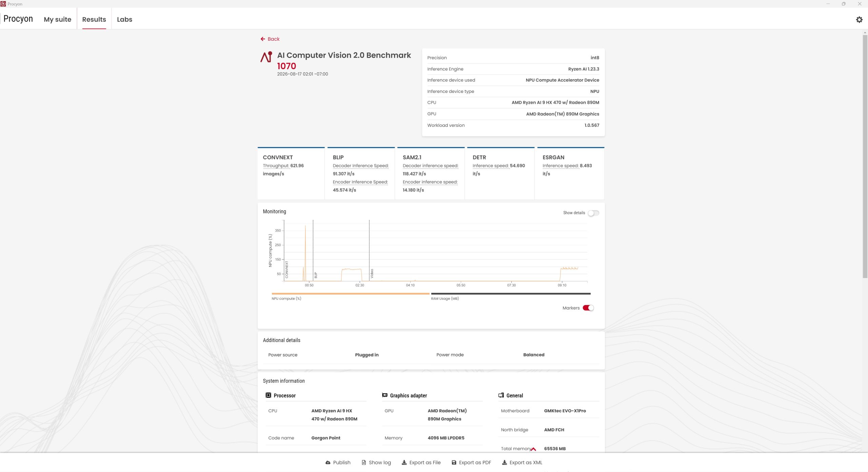
Task: Click the benchmark score 1070
Action: [287, 66]
